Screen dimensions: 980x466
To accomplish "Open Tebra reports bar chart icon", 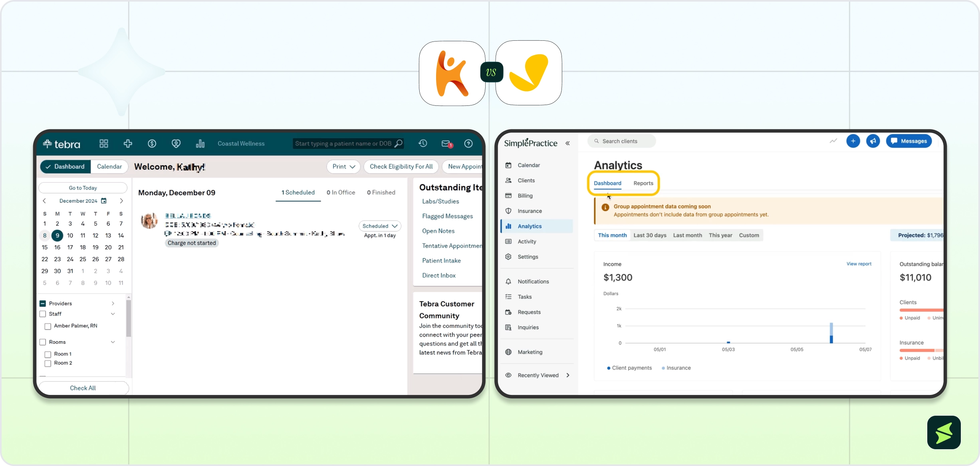I will click(200, 144).
